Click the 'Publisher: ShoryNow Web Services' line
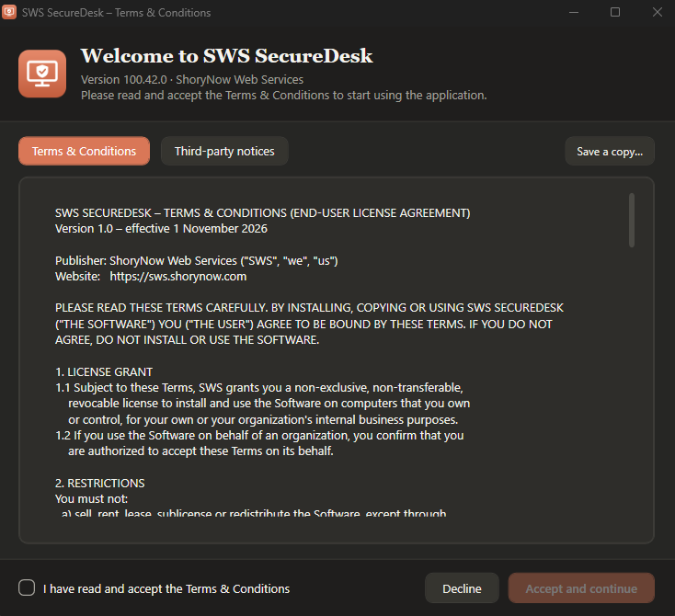The width and height of the screenshot is (675, 616). (196, 261)
